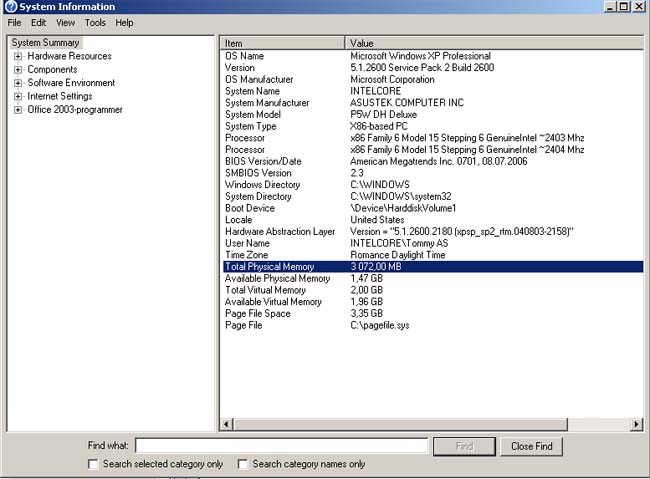The height and width of the screenshot is (479, 650).
Task: Select the Hardware Resources label
Action: [69, 56]
